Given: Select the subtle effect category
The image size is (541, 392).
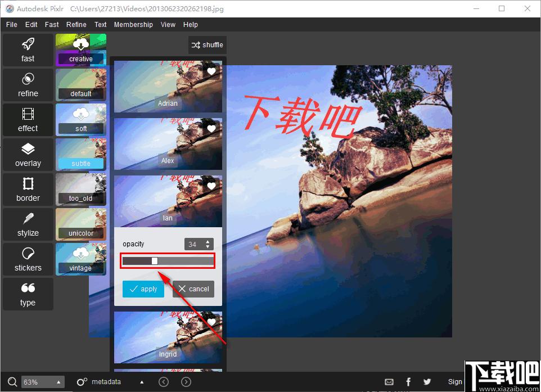Looking at the screenshot, I should [x=81, y=154].
